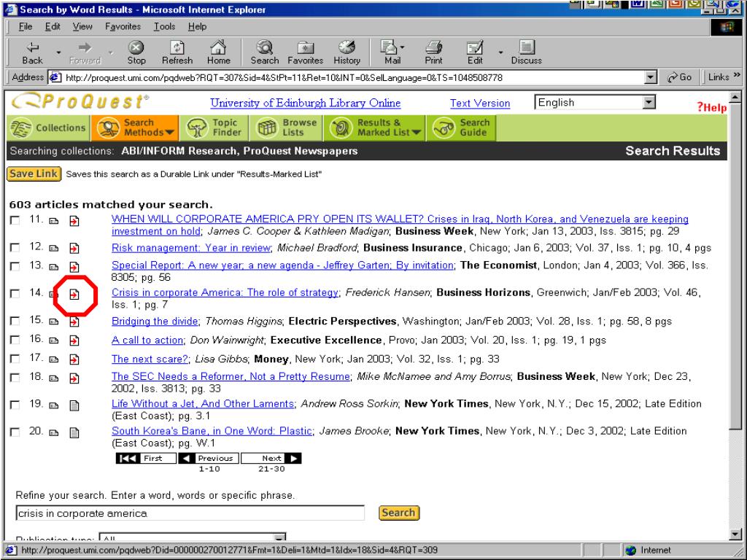Viewport: 747px width, 560px height.
Task: Open the citation icon for result 17
Action: pos(54,359)
